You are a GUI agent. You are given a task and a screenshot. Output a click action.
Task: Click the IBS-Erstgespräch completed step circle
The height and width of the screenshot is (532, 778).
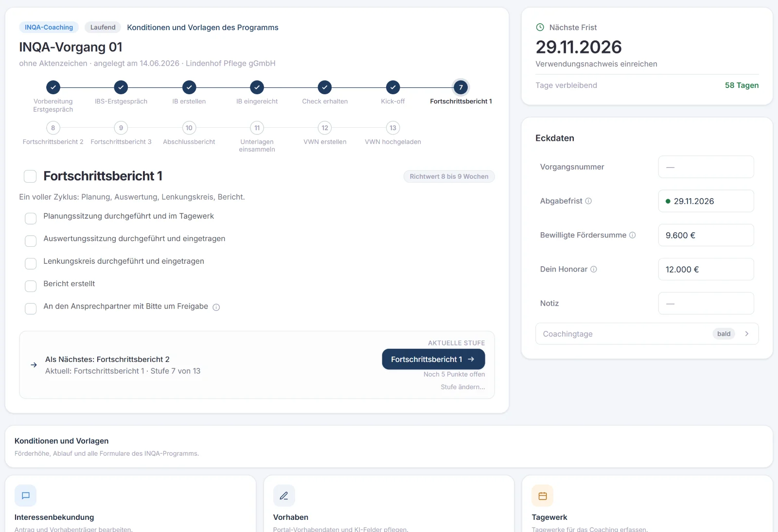[121, 87]
